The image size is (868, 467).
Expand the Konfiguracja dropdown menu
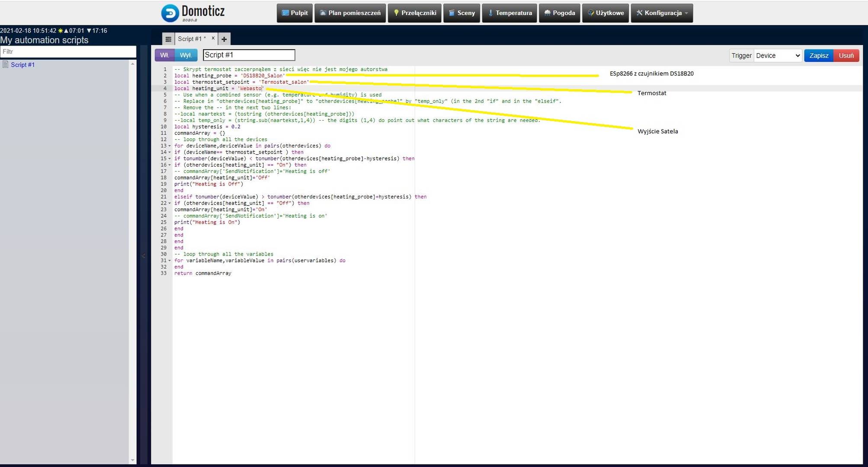(x=662, y=13)
